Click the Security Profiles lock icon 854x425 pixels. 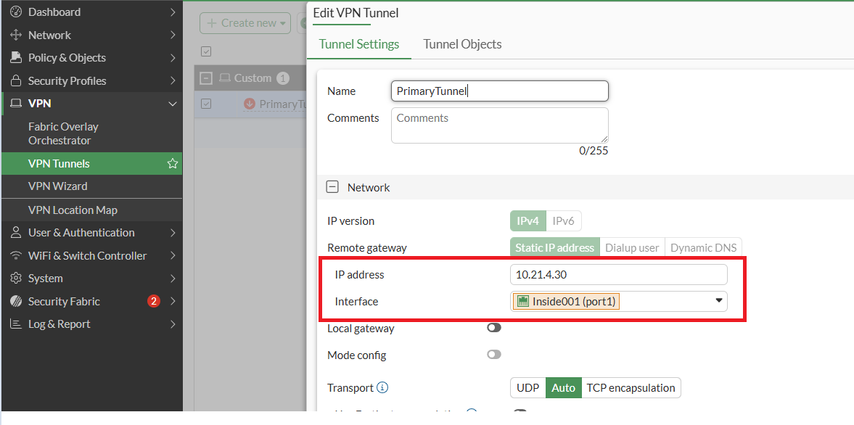pos(16,81)
